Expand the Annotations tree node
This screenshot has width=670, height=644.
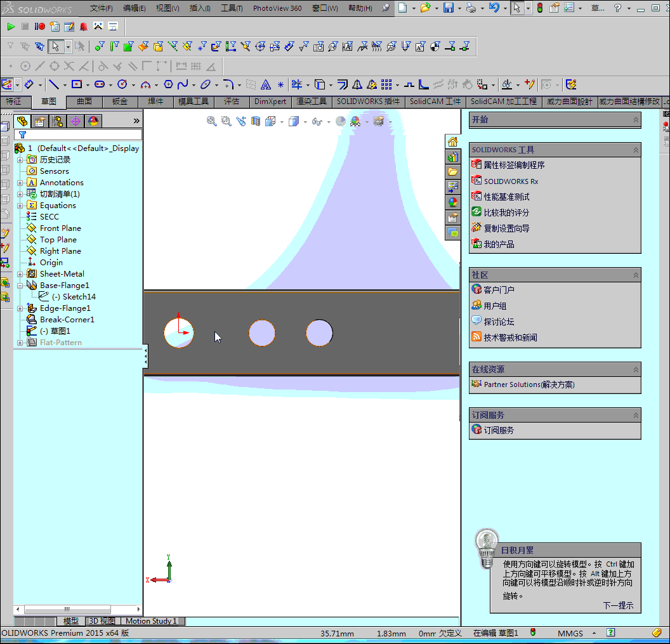20,183
